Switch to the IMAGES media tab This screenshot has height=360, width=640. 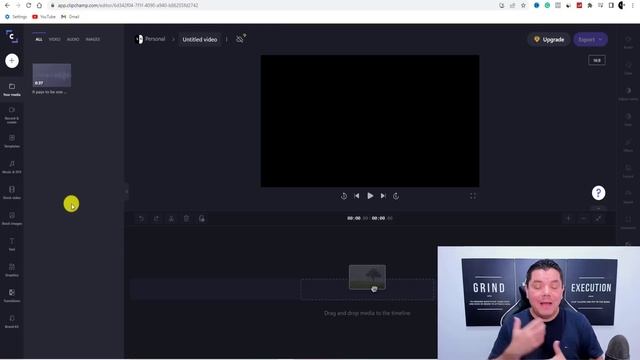click(93, 39)
